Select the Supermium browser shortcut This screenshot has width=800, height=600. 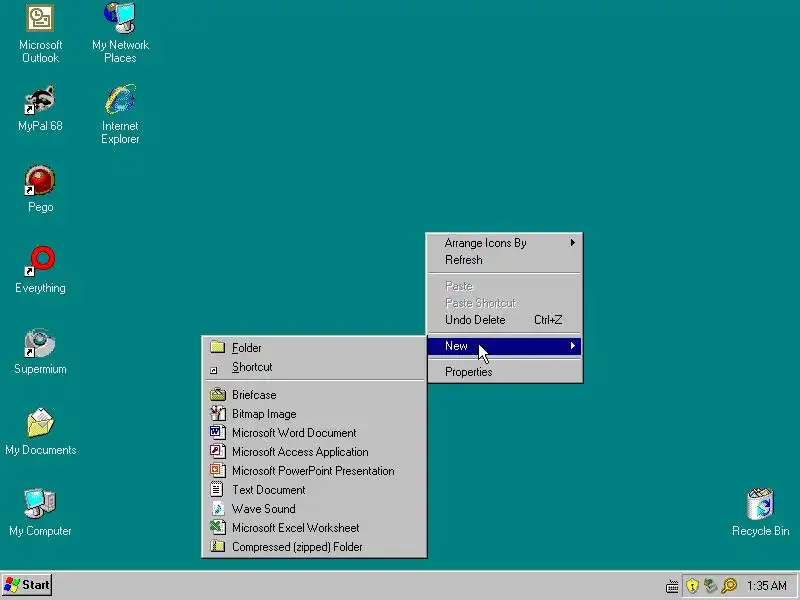40,343
